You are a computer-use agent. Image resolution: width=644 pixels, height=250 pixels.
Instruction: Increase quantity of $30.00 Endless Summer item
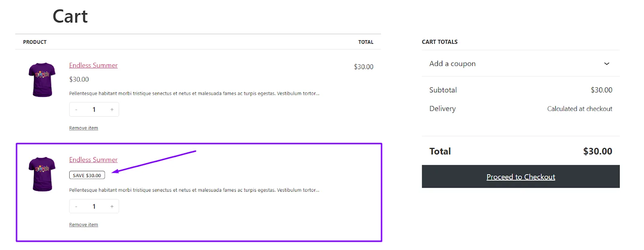click(112, 109)
